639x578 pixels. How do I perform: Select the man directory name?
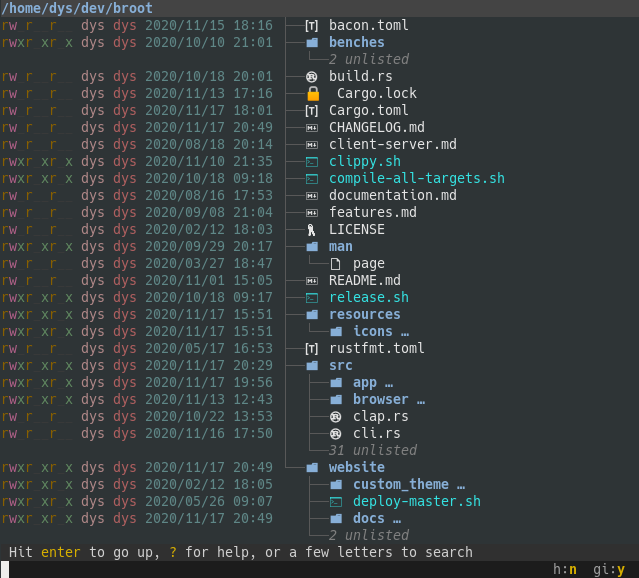click(x=341, y=247)
